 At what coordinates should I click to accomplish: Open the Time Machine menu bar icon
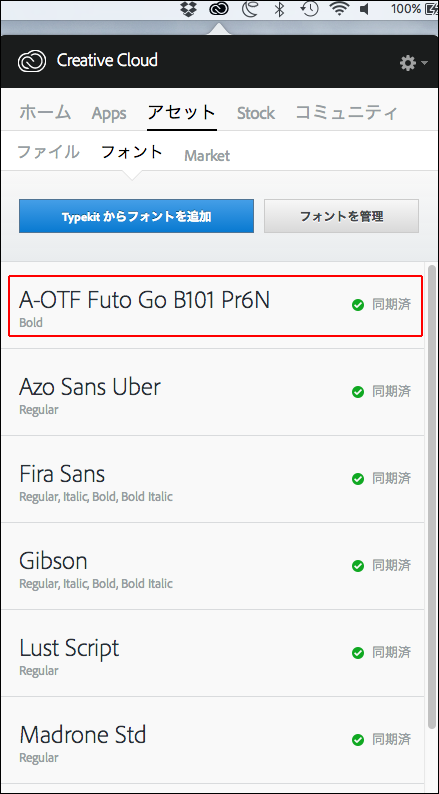309,9
